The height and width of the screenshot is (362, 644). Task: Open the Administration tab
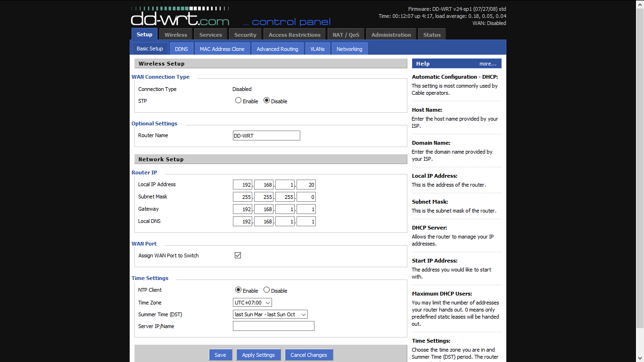point(391,34)
